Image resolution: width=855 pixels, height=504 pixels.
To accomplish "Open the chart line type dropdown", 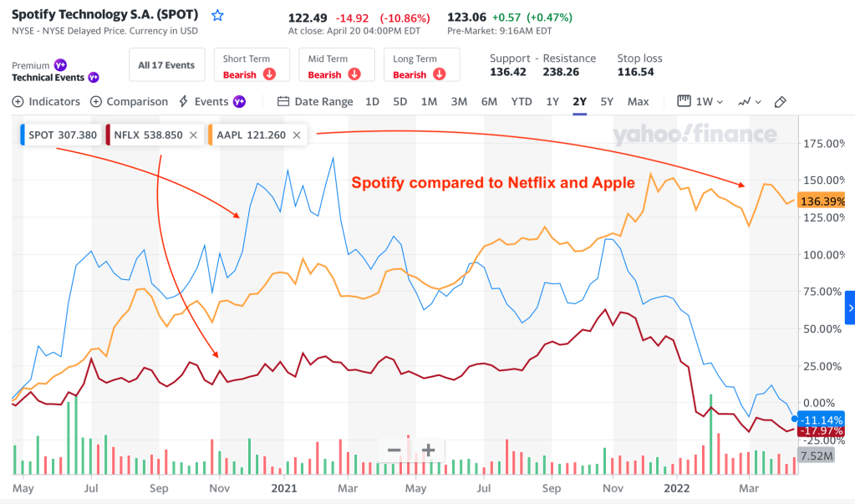I will pyautogui.click(x=750, y=102).
